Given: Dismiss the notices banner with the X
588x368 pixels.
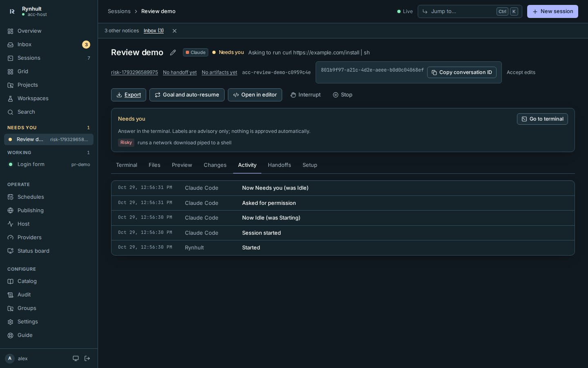Looking at the screenshot, I should click(174, 31).
